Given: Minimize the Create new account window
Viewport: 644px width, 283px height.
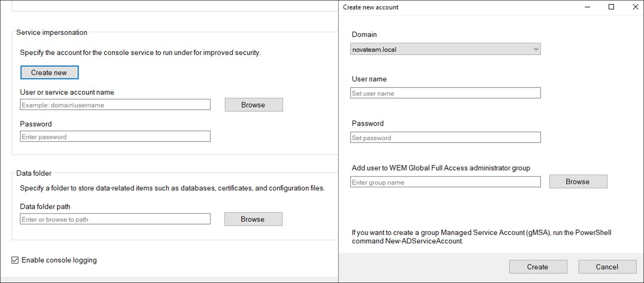Looking at the screenshot, I should point(587,7).
